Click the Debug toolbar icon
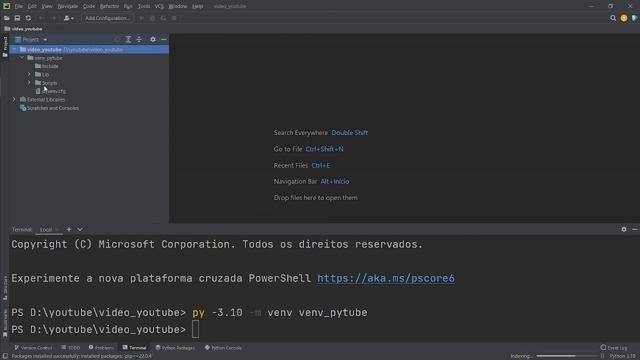 click(152, 18)
